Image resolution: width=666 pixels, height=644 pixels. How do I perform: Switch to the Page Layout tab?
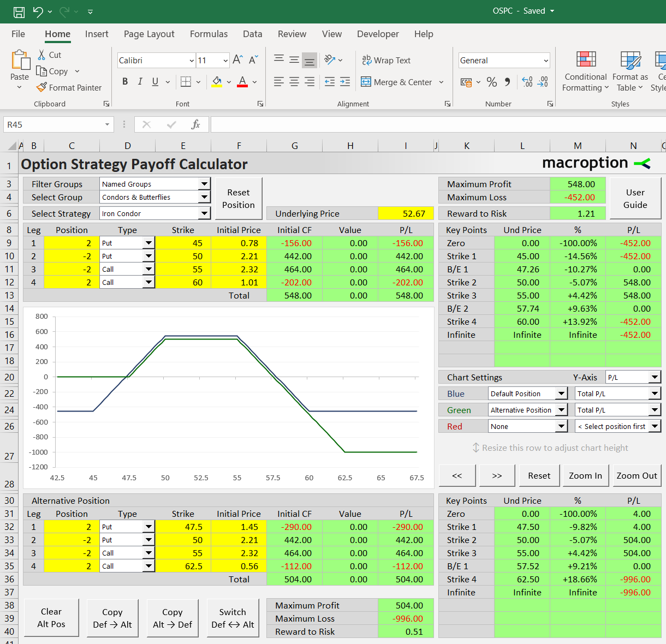point(149,34)
